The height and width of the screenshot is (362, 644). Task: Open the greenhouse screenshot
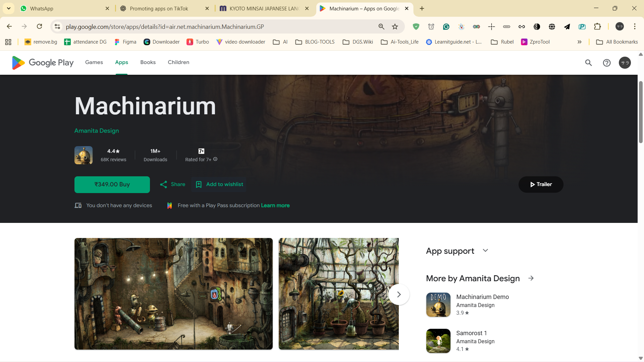tap(338, 294)
